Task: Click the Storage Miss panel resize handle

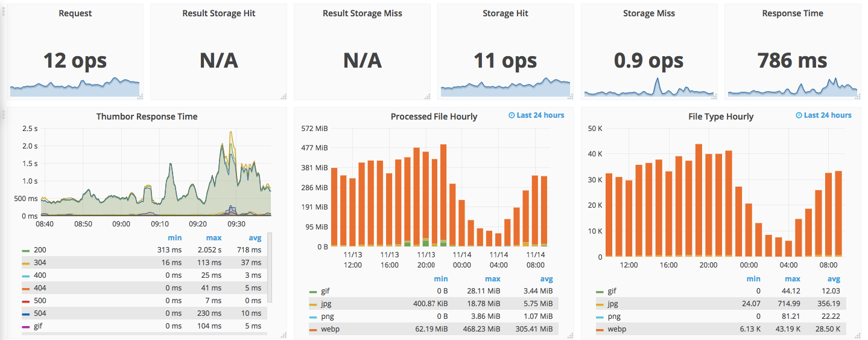Action: [x=715, y=97]
